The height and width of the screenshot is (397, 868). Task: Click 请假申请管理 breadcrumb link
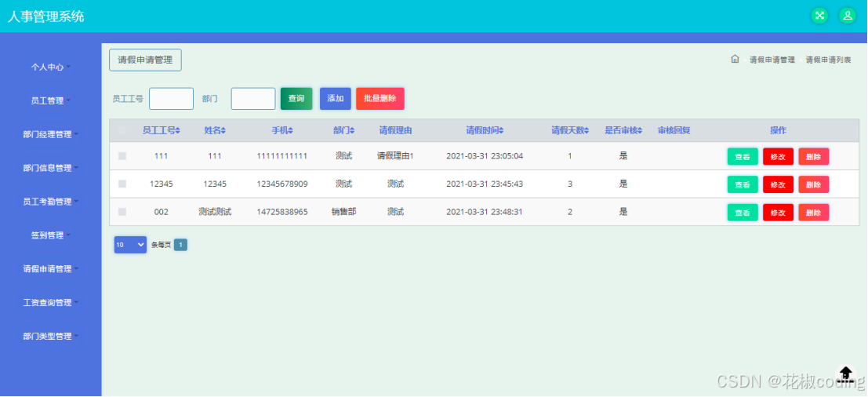point(772,60)
